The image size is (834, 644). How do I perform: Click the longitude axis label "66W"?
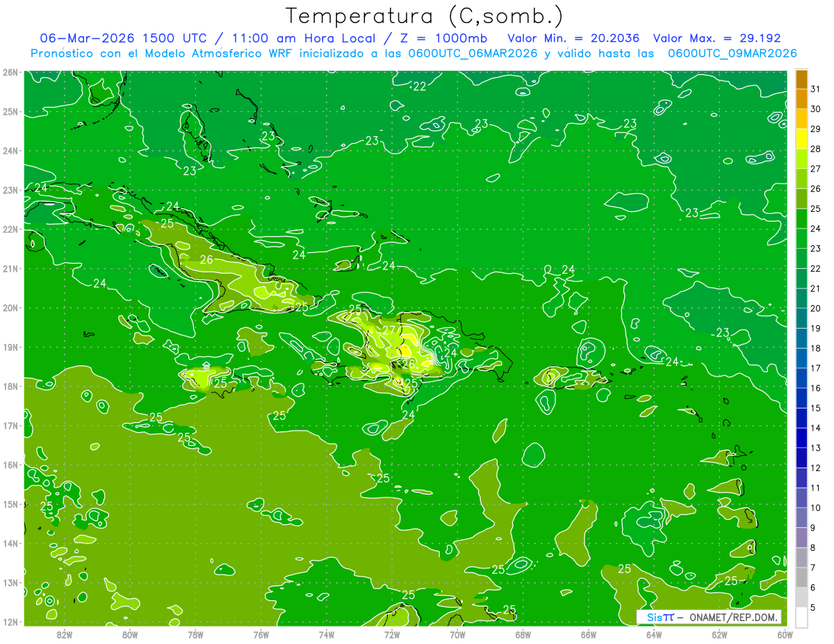tap(588, 634)
